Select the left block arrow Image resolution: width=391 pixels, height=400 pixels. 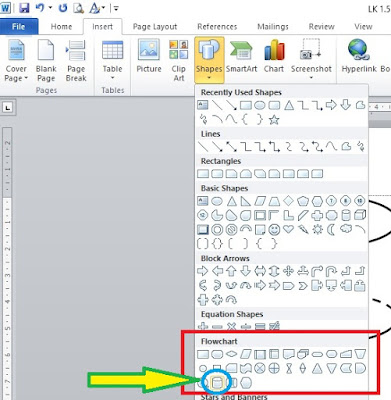[217, 271]
